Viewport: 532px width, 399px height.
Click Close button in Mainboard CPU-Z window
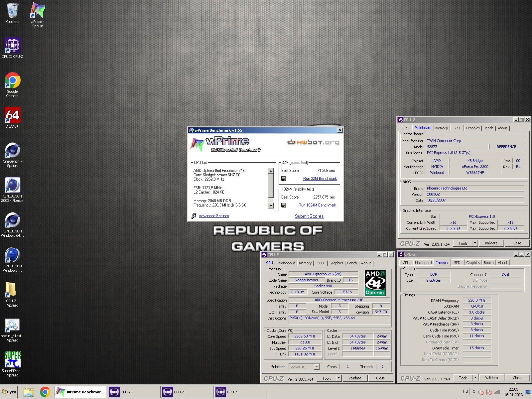pyautogui.click(x=517, y=243)
